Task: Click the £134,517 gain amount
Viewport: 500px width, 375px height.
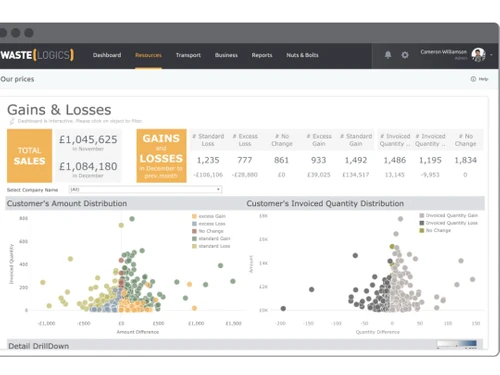Action: [x=356, y=175]
